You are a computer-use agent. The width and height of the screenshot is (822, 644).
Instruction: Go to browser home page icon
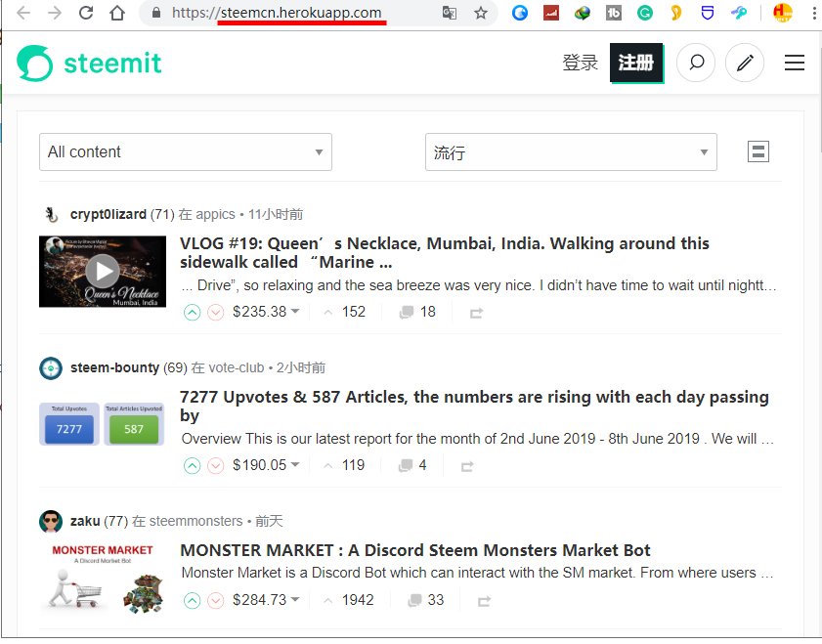(117, 13)
